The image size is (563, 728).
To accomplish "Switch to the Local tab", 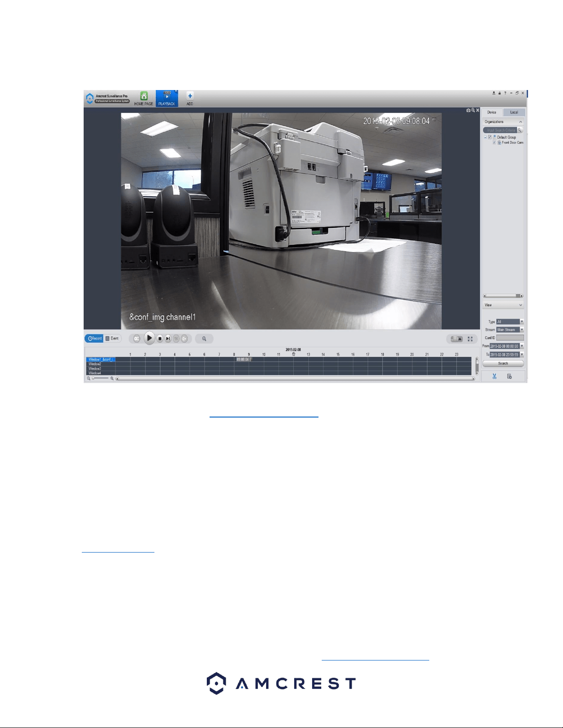I will [x=514, y=112].
